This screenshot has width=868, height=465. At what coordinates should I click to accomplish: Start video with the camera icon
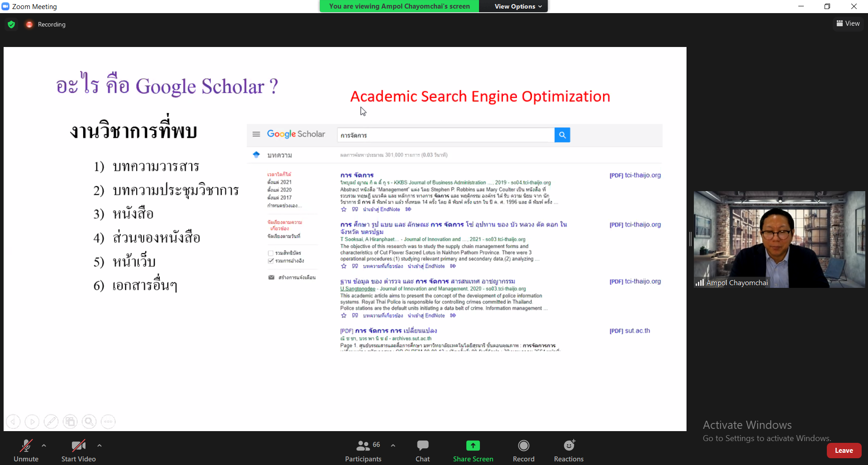pyautogui.click(x=78, y=446)
